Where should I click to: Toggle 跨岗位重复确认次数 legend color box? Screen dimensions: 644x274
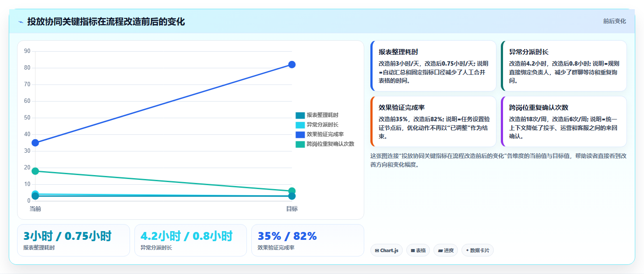point(300,144)
